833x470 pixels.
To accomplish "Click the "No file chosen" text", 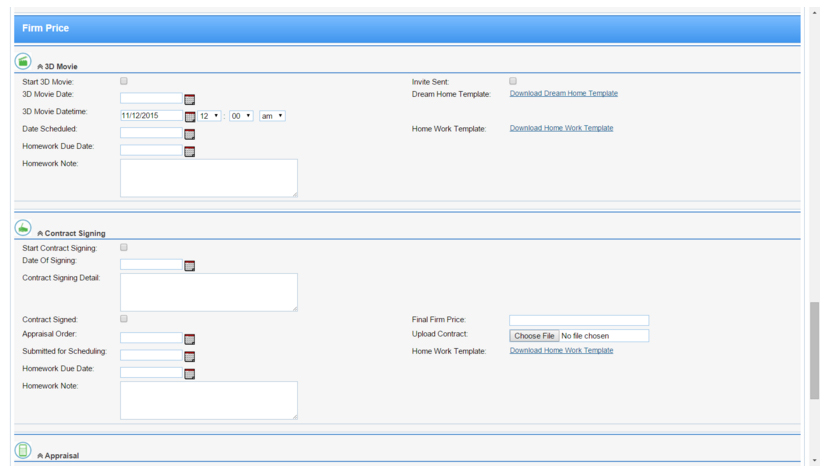I will tap(585, 336).
